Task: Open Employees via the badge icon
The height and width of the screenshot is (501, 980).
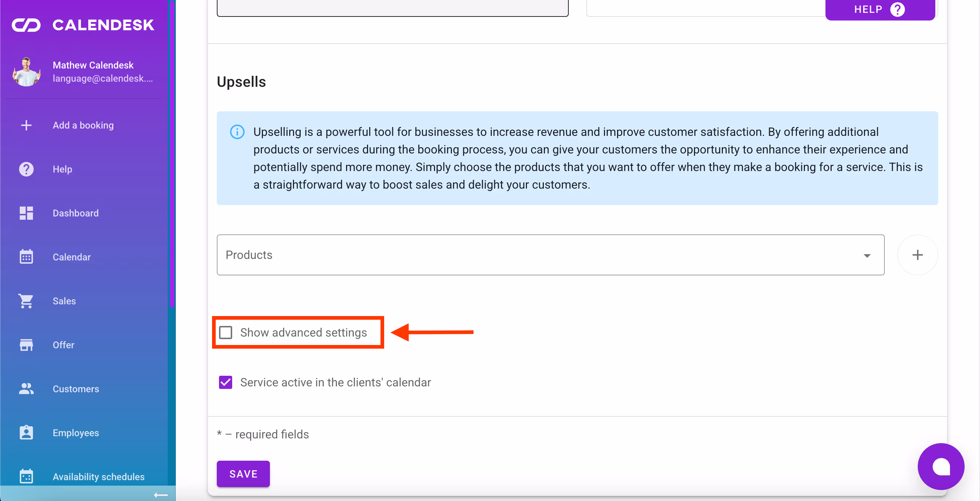Action: (26, 433)
